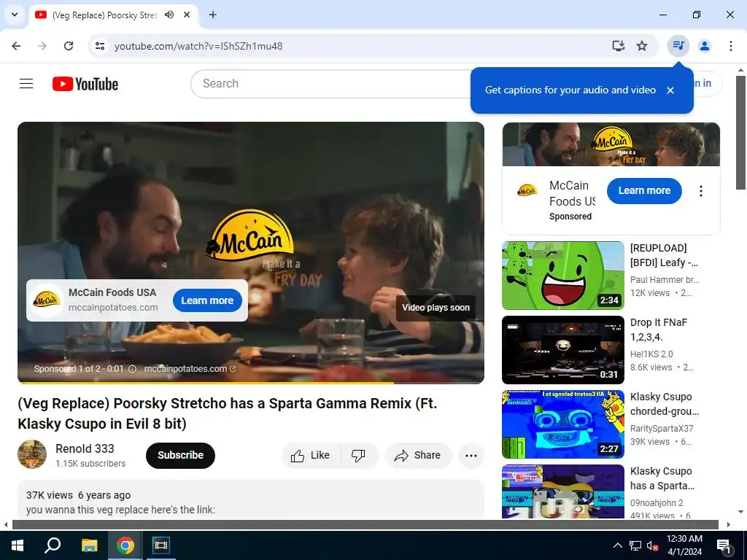Open Klasky Csupo chorded-group thumbnail
Image resolution: width=747 pixels, height=560 pixels.
click(x=563, y=424)
